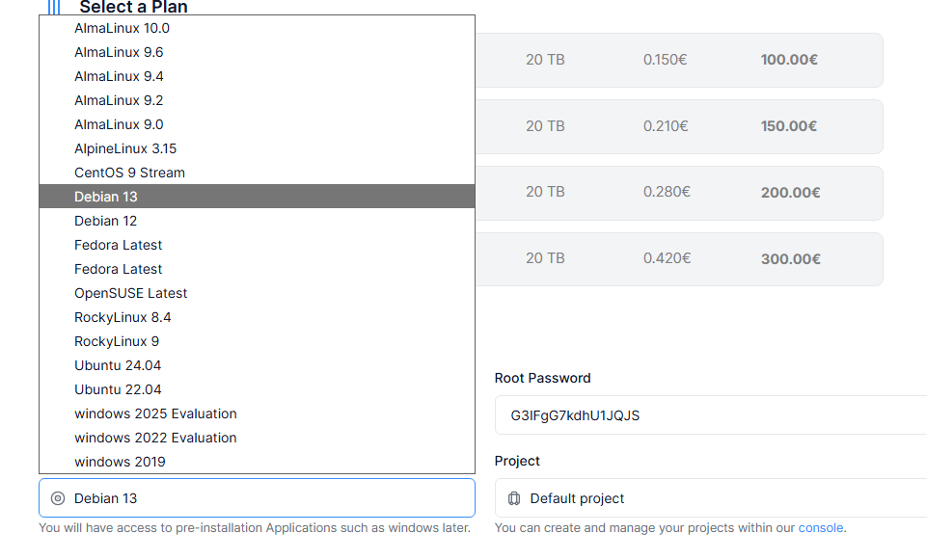Open the console link
The width and height of the screenshot is (927, 560).
tap(821, 528)
